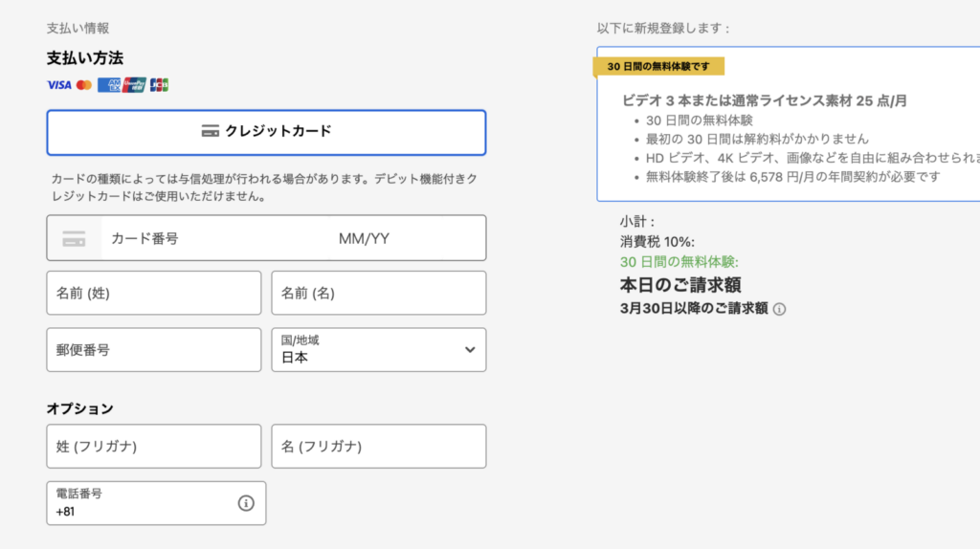Screen dimensions: 980x549
Task: Click the オプション heading
Action: [80, 408]
